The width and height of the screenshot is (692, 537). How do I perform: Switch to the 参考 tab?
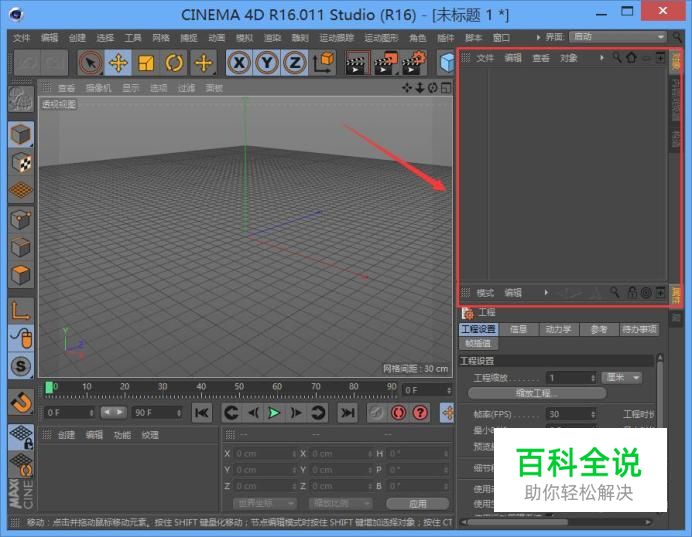pyautogui.click(x=598, y=329)
